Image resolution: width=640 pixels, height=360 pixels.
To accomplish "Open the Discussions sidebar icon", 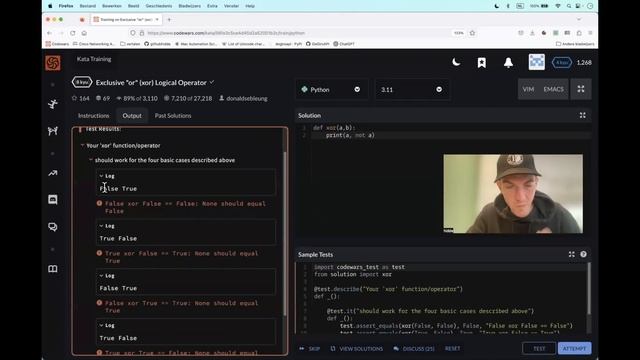I will [53, 227].
